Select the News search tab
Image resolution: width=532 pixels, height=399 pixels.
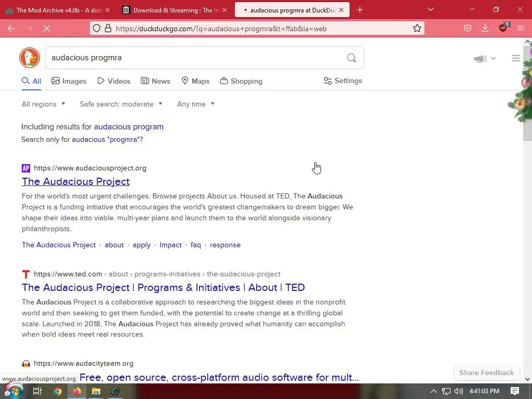[x=155, y=81]
